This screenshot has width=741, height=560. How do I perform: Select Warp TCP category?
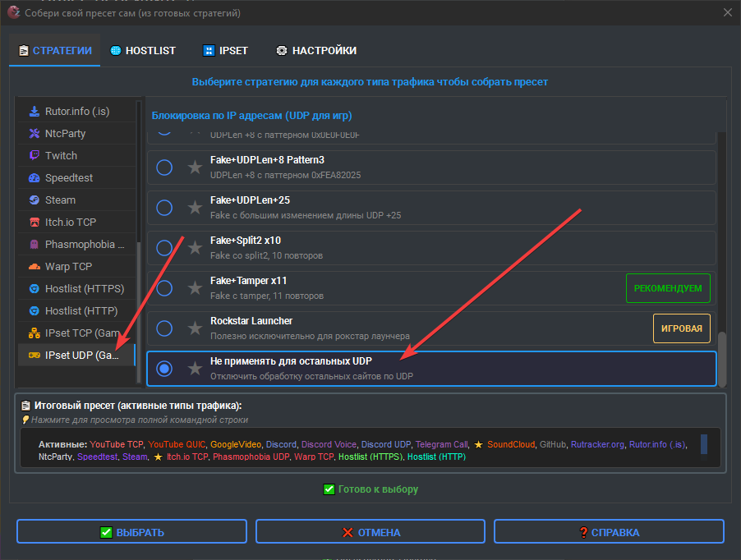[x=76, y=267]
